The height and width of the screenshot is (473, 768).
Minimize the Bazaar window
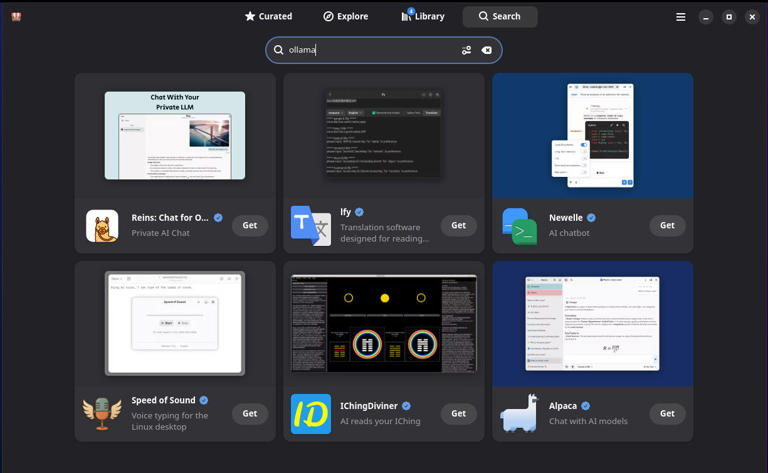pyautogui.click(x=706, y=17)
